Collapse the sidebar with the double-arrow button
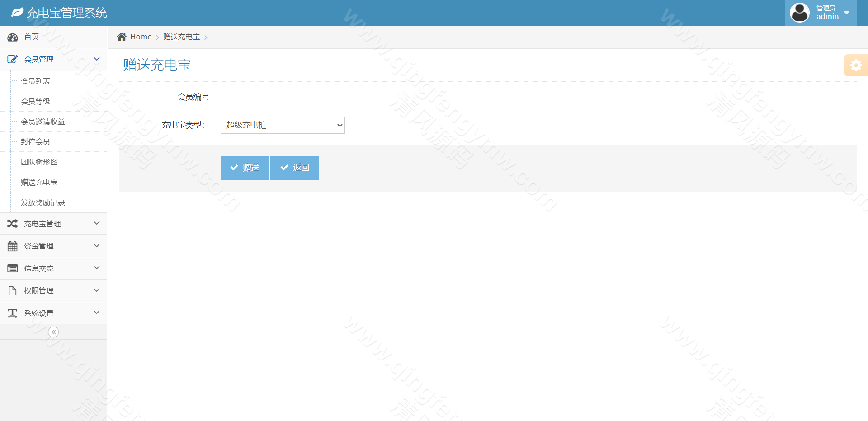Image resolution: width=868 pixels, height=421 pixels. 53,332
